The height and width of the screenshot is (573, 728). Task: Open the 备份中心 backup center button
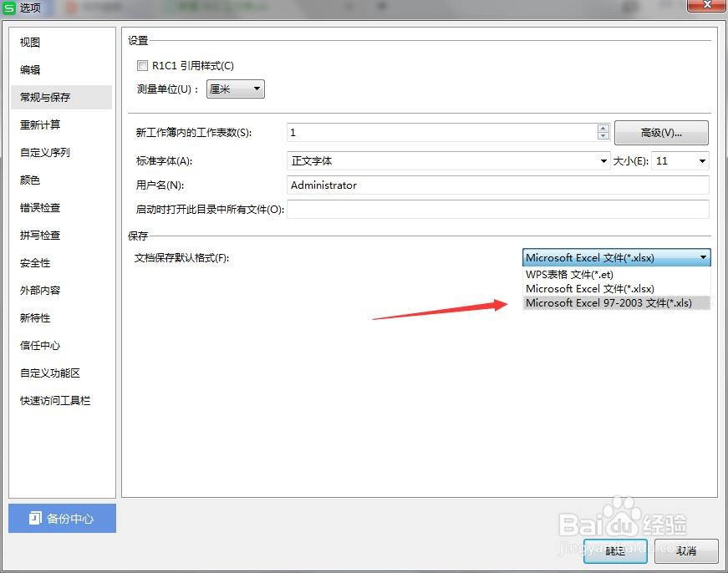point(62,518)
